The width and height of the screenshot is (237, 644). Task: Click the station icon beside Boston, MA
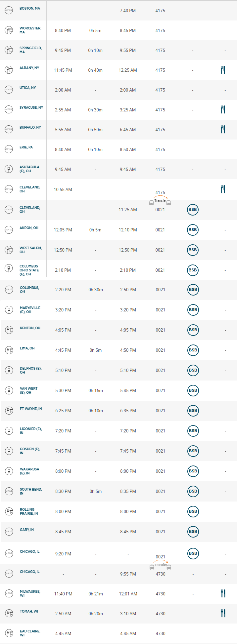9,11
